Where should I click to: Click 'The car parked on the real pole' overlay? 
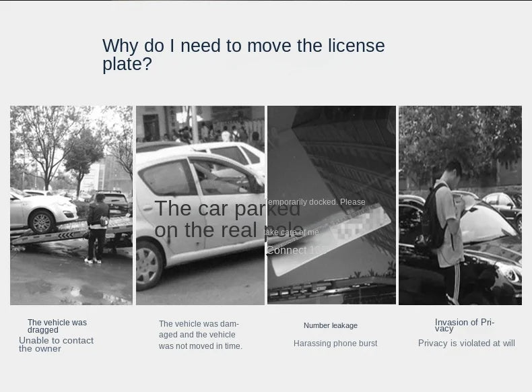pos(228,219)
